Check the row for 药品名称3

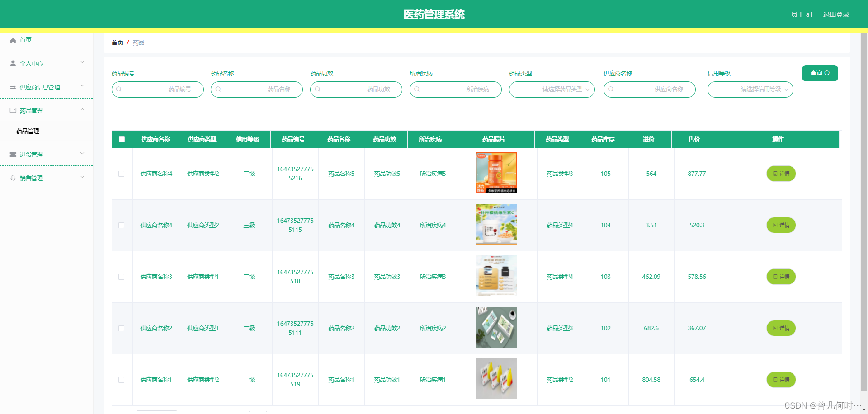click(121, 277)
